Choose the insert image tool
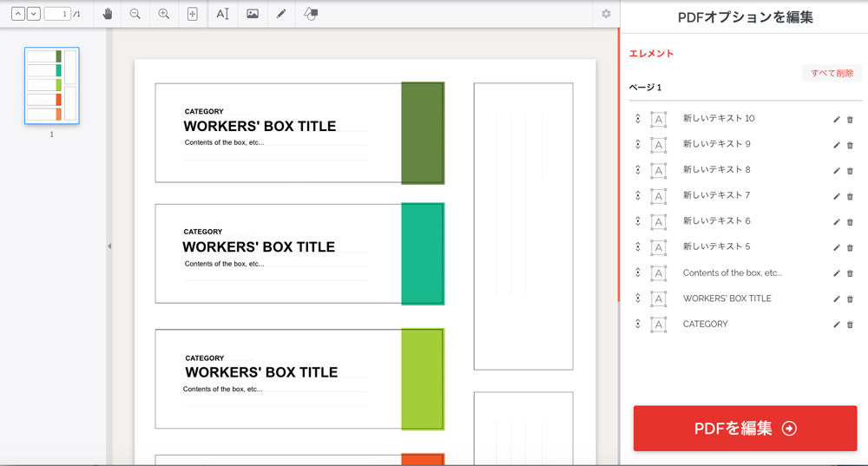 pos(253,14)
